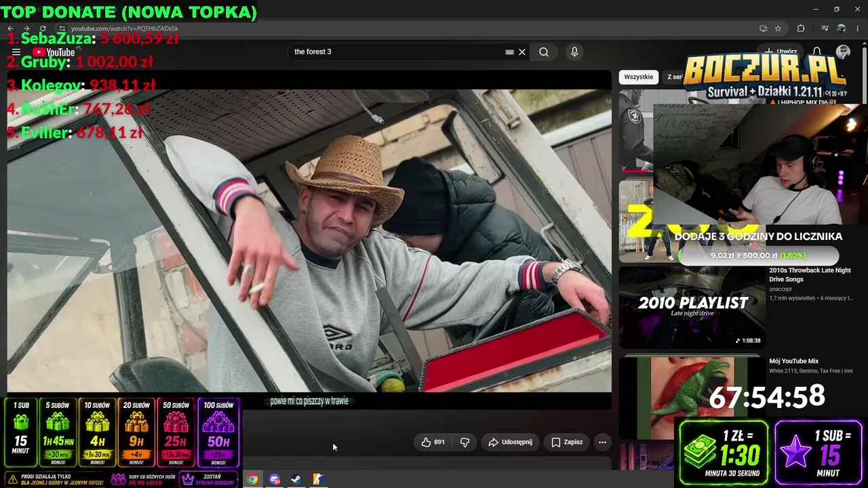The width and height of the screenshot is (868, 488).
Task: Open the Mój YouTube Mix thumbnail with dinosaur
Action: pyautogui.click(x=692, y=398)
